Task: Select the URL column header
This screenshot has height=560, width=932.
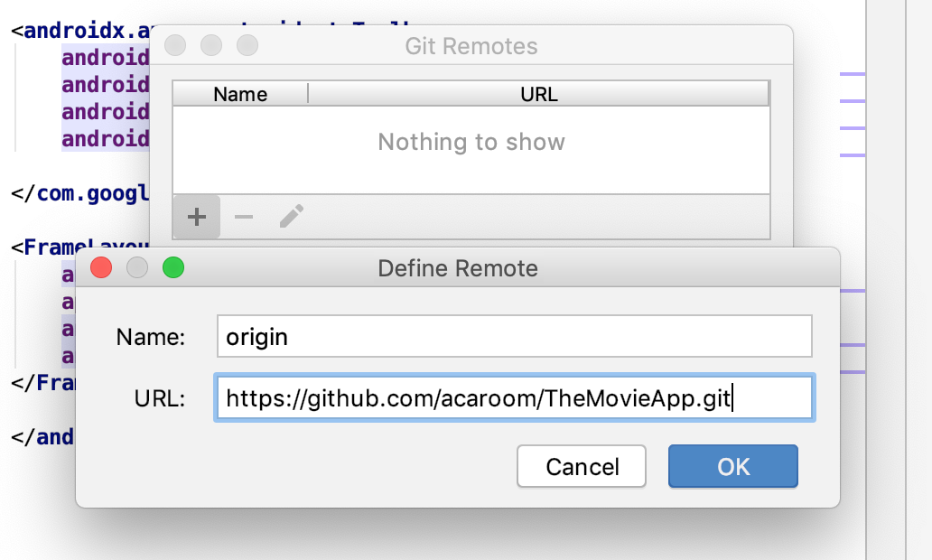Action: (539, 94)
